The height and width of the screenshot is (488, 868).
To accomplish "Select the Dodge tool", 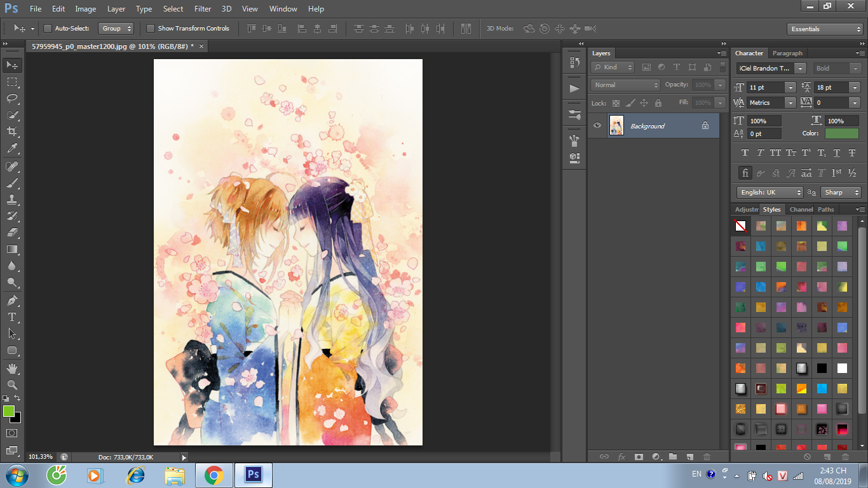I will click(12, 282).
